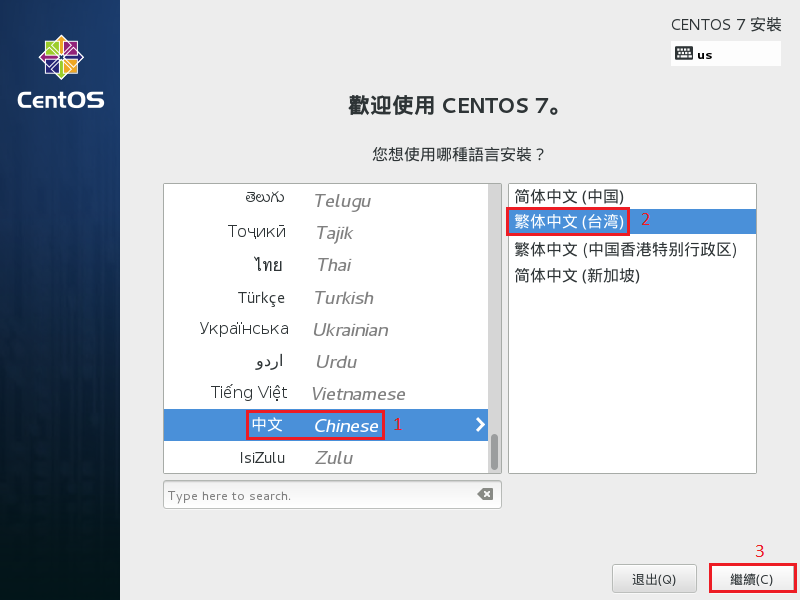Click the keyboard layout icon
This screenshot has height=600, width=800.
[x=684, y=53]
